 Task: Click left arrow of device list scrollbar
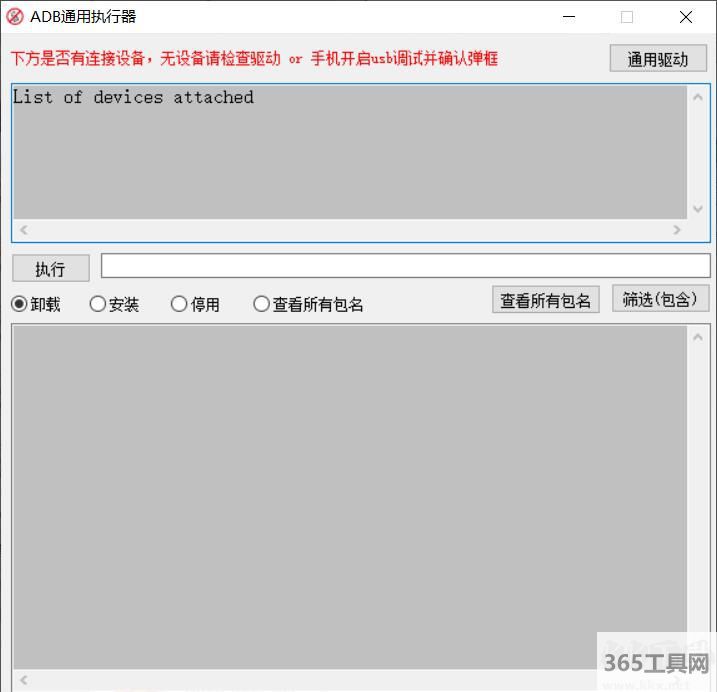(24, 230)
